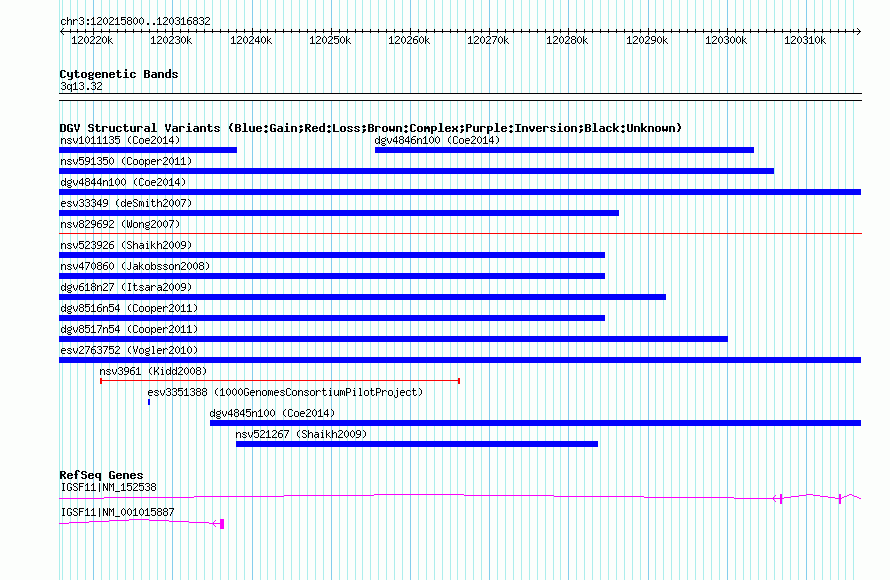Click the blue bar under nsv523926
Viewport: 890px width, 580px height.
click(332, 255)
